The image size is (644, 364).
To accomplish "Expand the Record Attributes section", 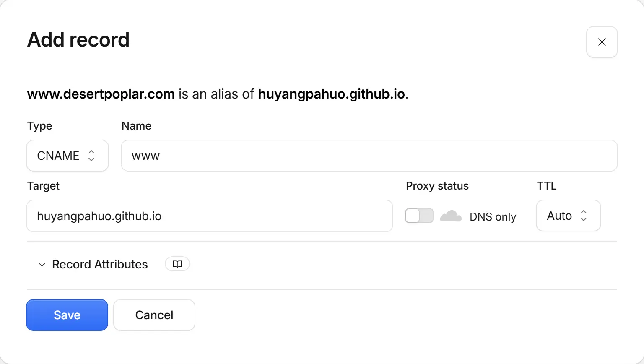I will pyautogui.click(x=93, y=264).
